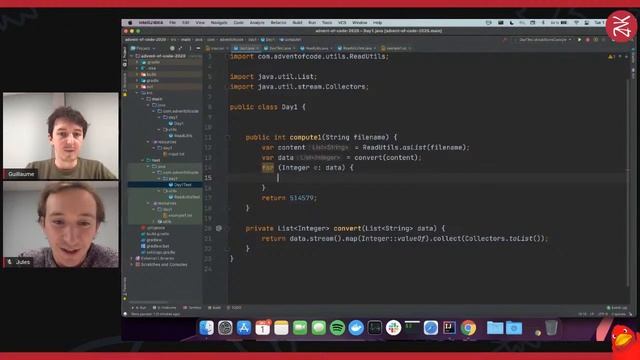Open Calendar from the Dock
The height and width of the screenshot is (360, 640).
click(262, 328)
